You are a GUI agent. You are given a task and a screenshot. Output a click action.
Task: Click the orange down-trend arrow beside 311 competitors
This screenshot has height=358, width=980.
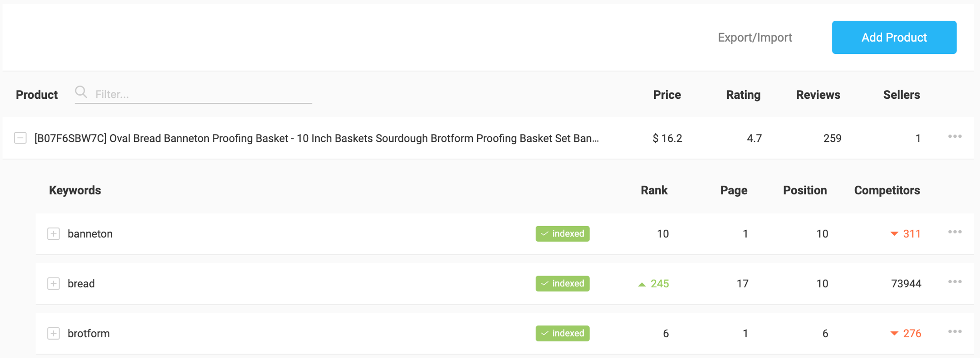(894, 233)
